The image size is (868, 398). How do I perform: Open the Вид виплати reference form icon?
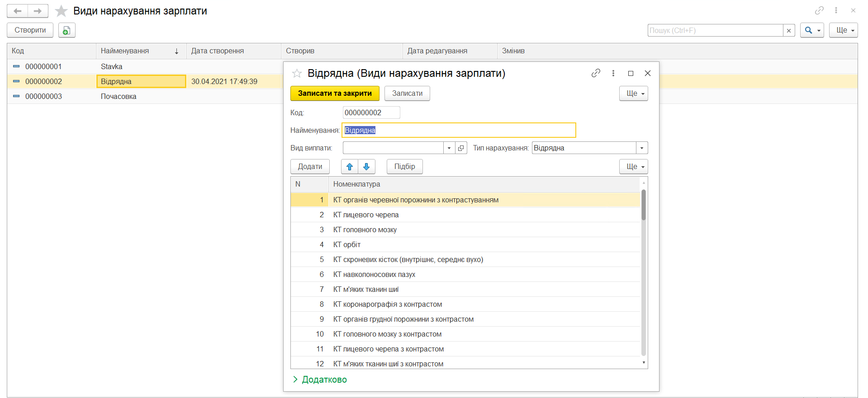461,148
